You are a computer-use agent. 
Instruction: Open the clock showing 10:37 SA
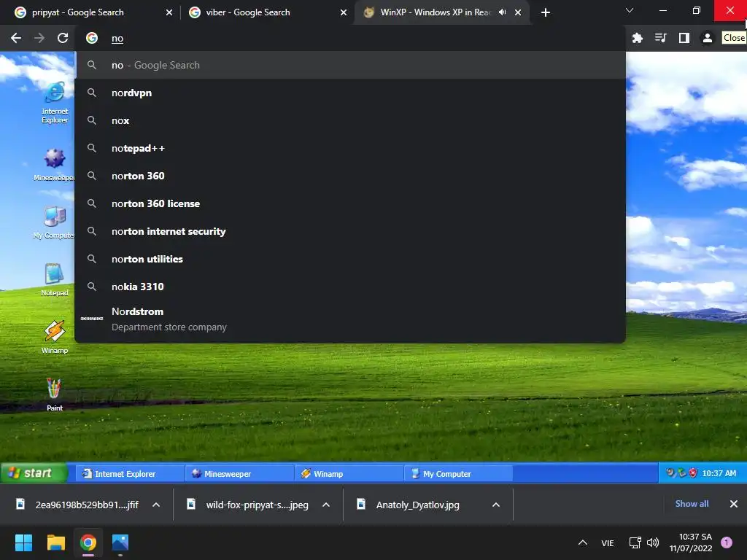(x=691, y=542)
